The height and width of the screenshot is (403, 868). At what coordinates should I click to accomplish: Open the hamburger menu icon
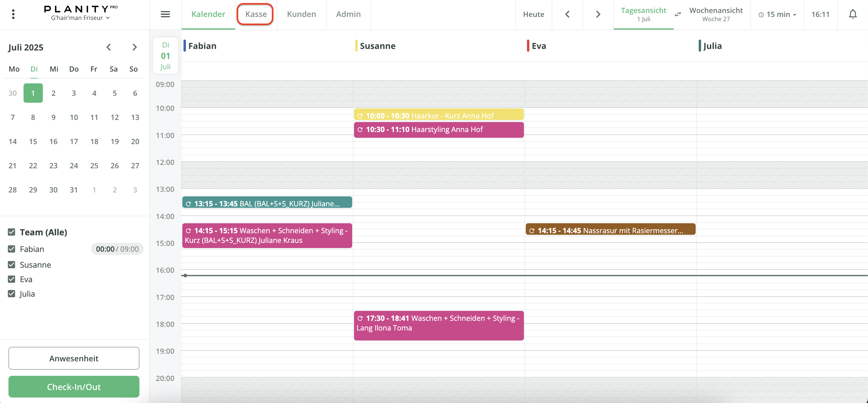[x=165, y=14]
